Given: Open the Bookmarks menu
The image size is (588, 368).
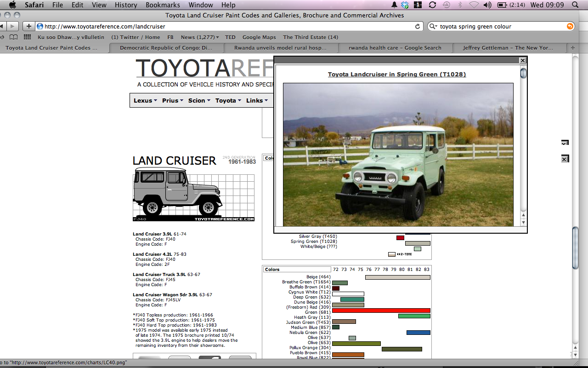Looking at the screenshot, I should tap(163, 5).
